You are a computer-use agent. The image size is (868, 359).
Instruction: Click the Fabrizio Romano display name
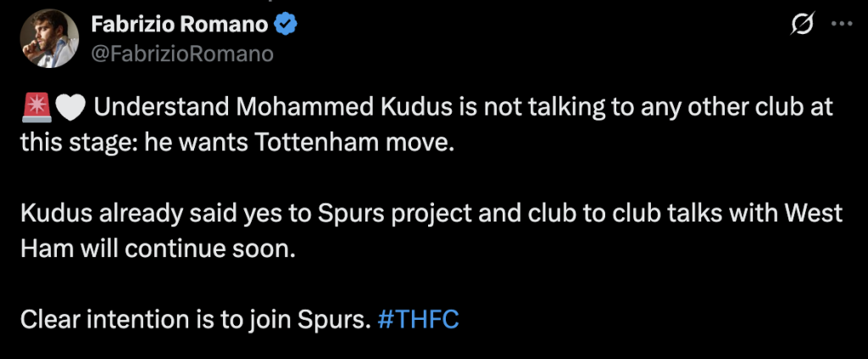tap(181, 26)
